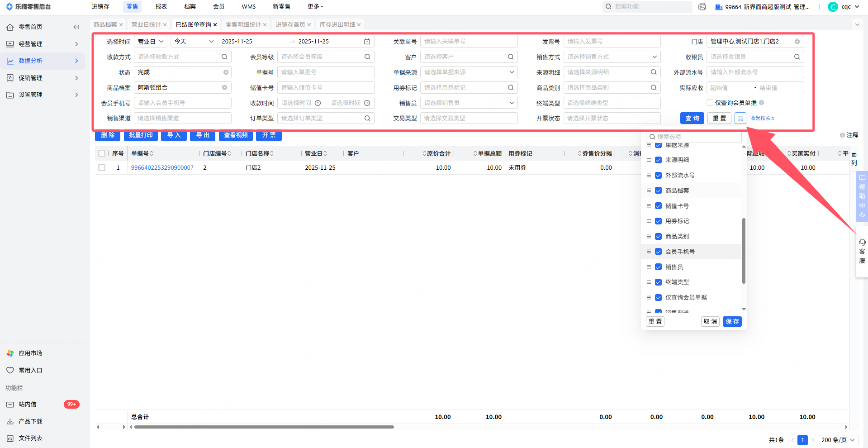Image resolution: width=868 pixels, height=448 pixels.
Task: Uncheck 商品档案 in column list
Action: pyautogui.click(x=659, y=191)
